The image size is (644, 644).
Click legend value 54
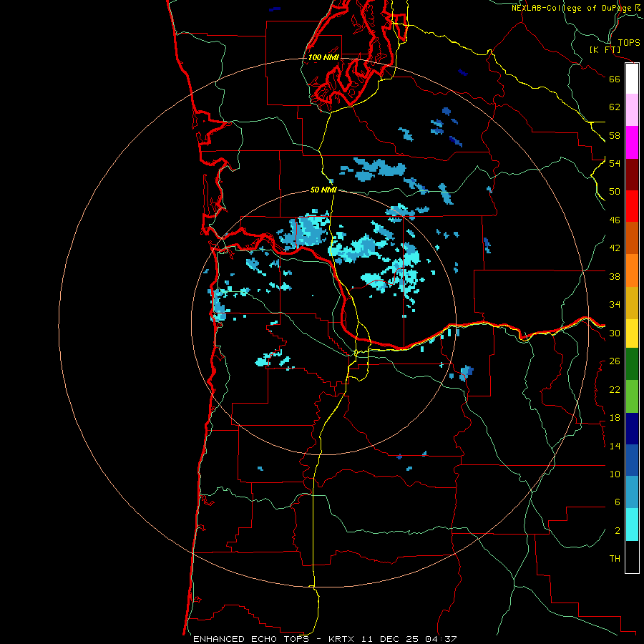tap(615, 163)
